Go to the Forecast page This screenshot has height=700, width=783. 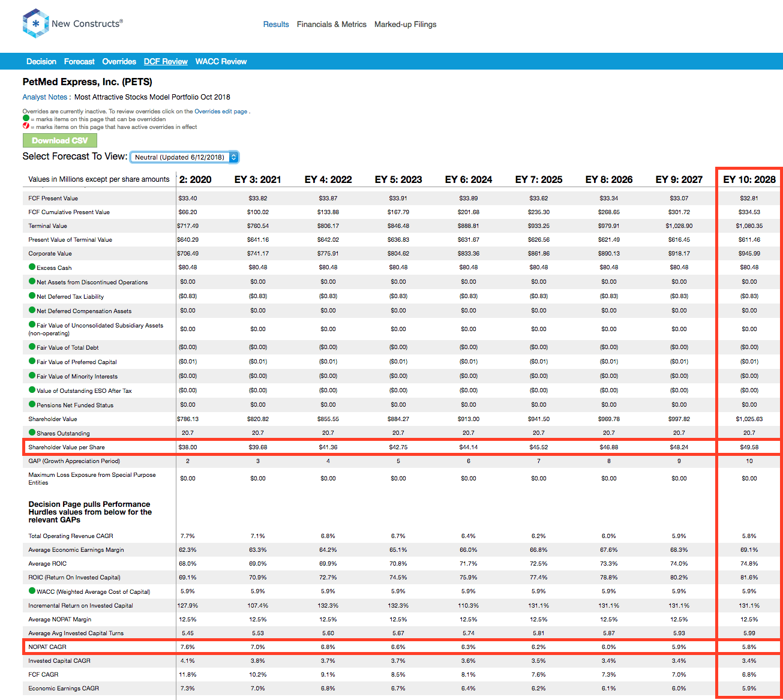(x=79, y=62)
